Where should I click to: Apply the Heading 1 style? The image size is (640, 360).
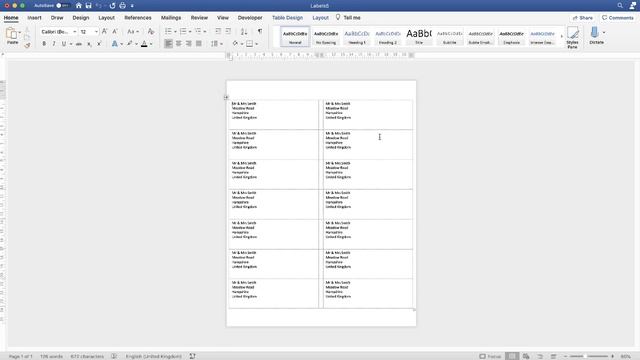pos(357,36)
